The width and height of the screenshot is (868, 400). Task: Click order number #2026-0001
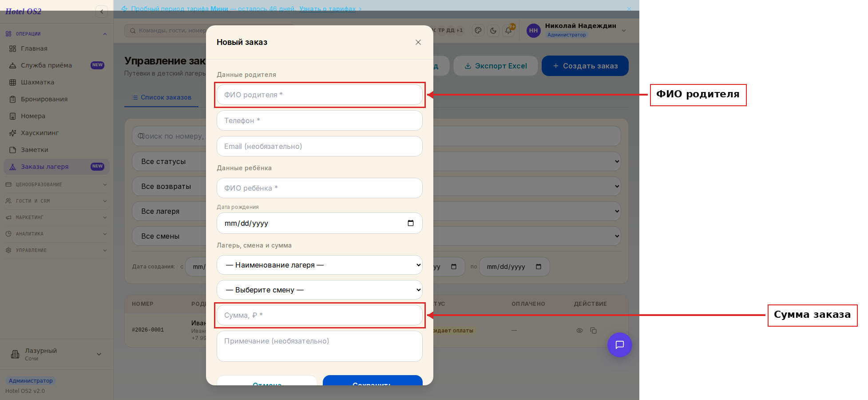148,330
